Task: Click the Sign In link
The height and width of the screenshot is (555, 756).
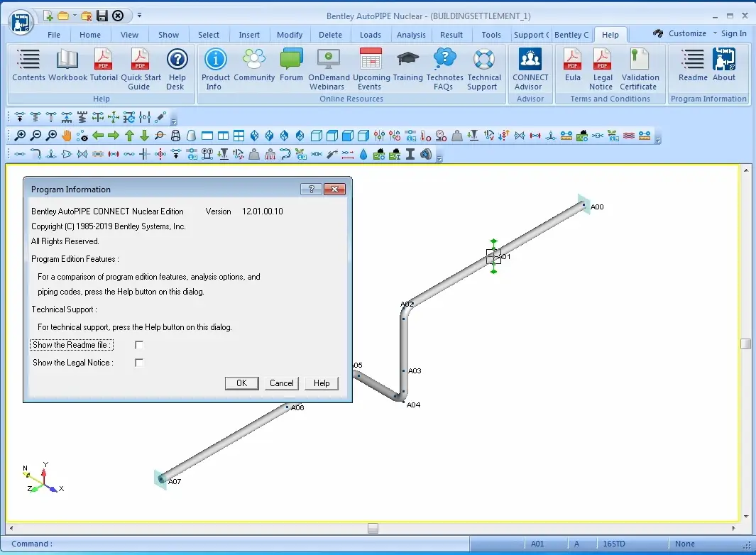Action: point(733,33)
